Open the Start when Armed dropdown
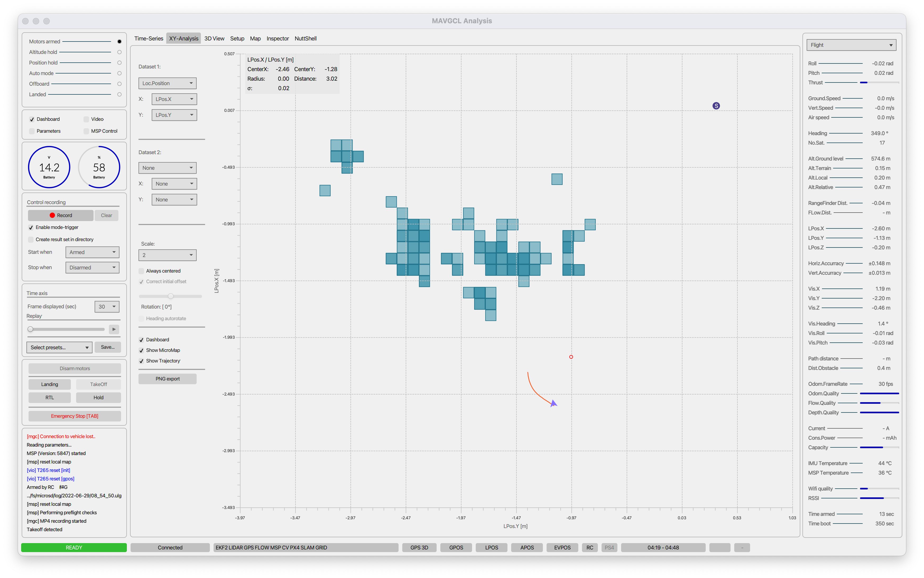Image resolution: width=924 pixels, height=578 pixels. click(92, 252)
